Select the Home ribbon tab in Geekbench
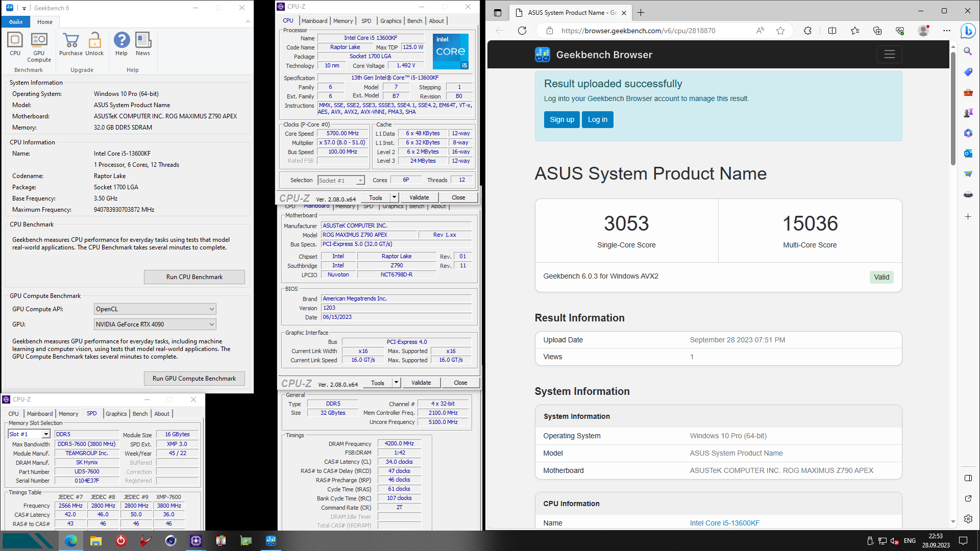 [x=45, y=22]
